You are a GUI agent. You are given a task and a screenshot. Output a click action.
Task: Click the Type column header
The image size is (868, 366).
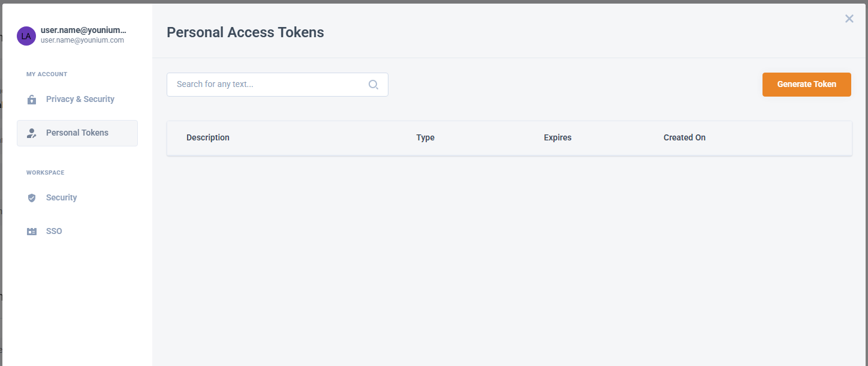(425, 137)
